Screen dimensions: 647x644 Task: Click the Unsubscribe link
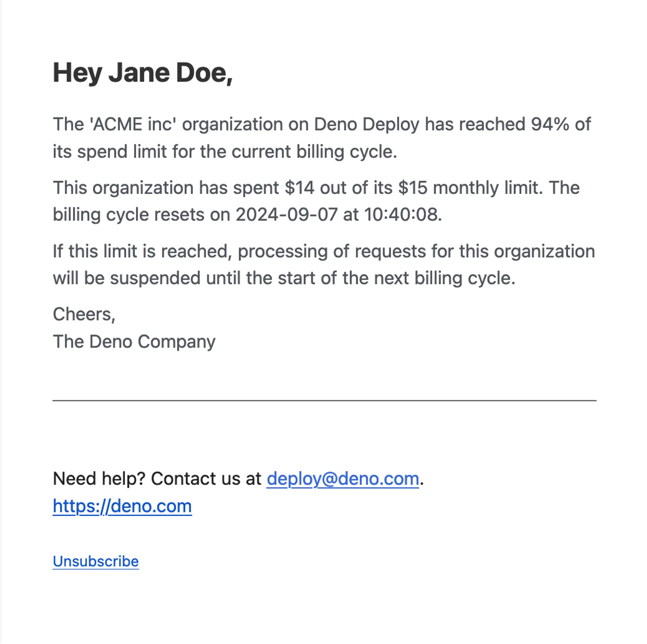point(95,561)
